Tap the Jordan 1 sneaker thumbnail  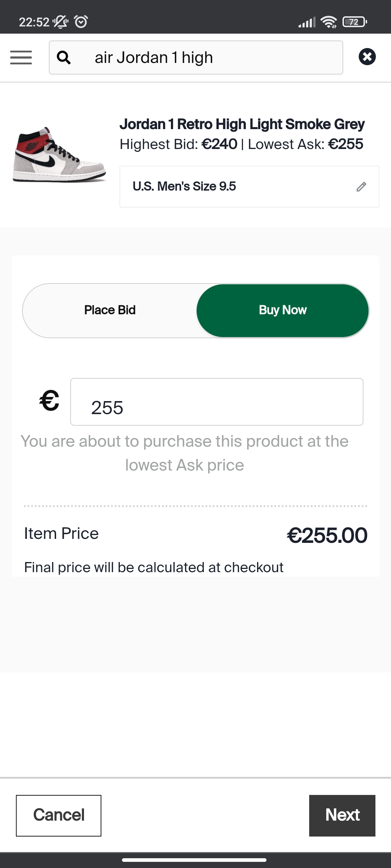pyautogui.click(x=59, y=154)
